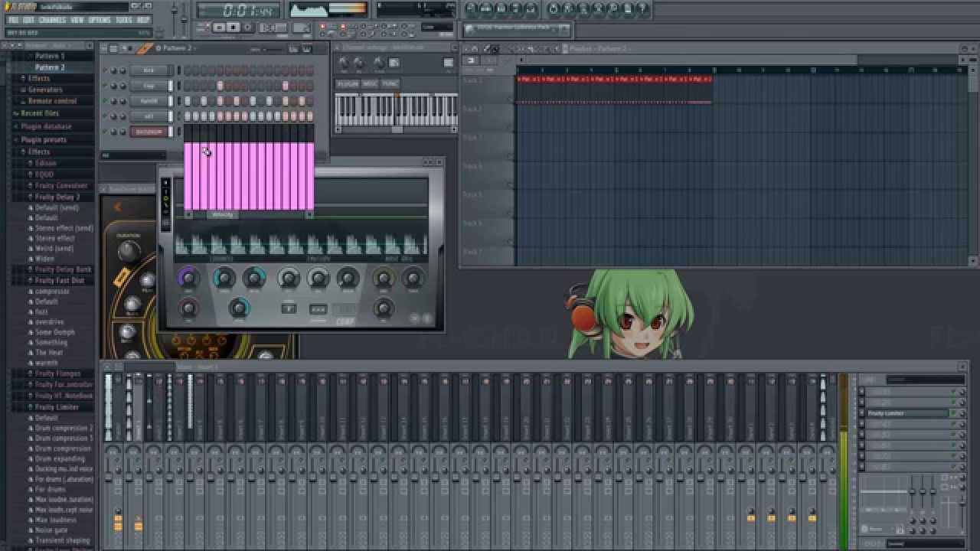Click the piano keyboard preview in Channel settings
Screen dimensions: 980x551
click(395, 111)
